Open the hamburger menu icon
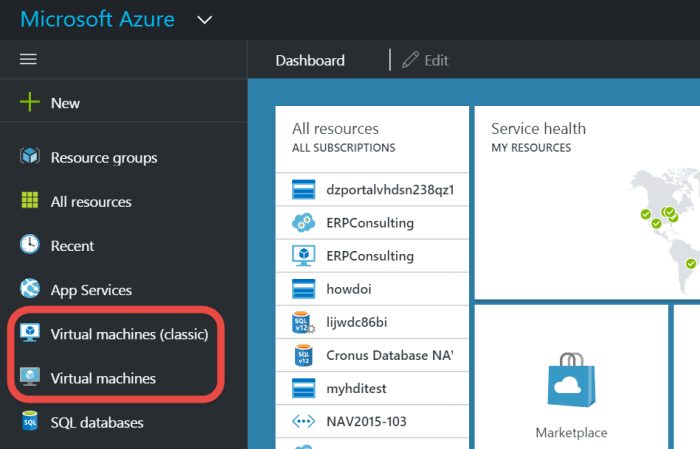 [x=28, y=59]
